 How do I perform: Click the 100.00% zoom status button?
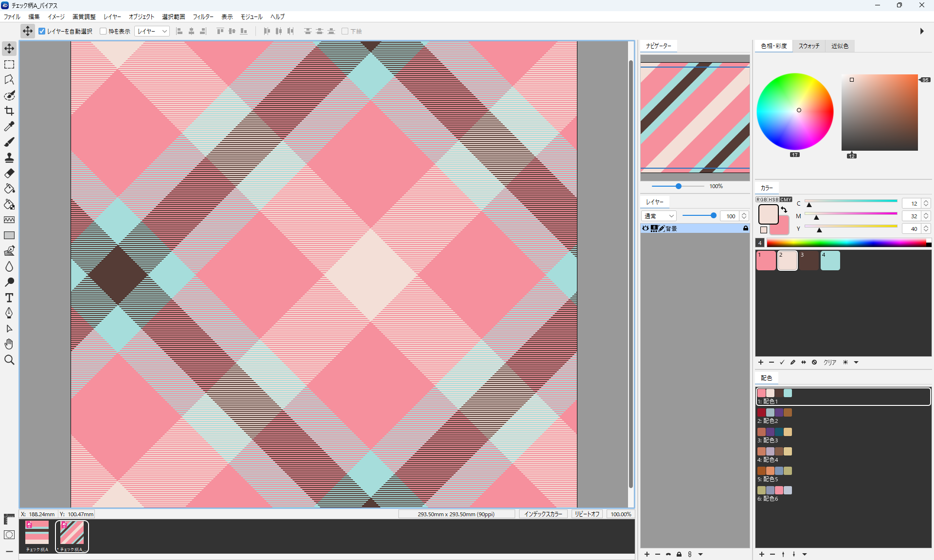tap(621, 514)
